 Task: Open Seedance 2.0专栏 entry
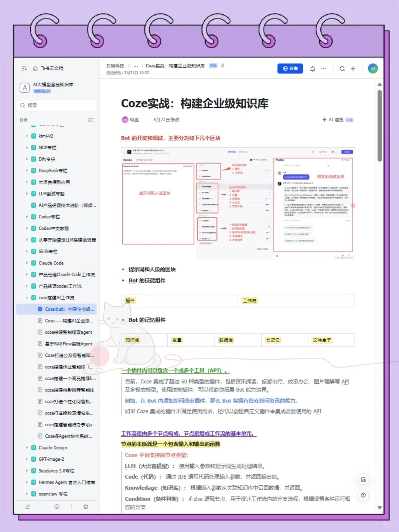tap(57, 471)
